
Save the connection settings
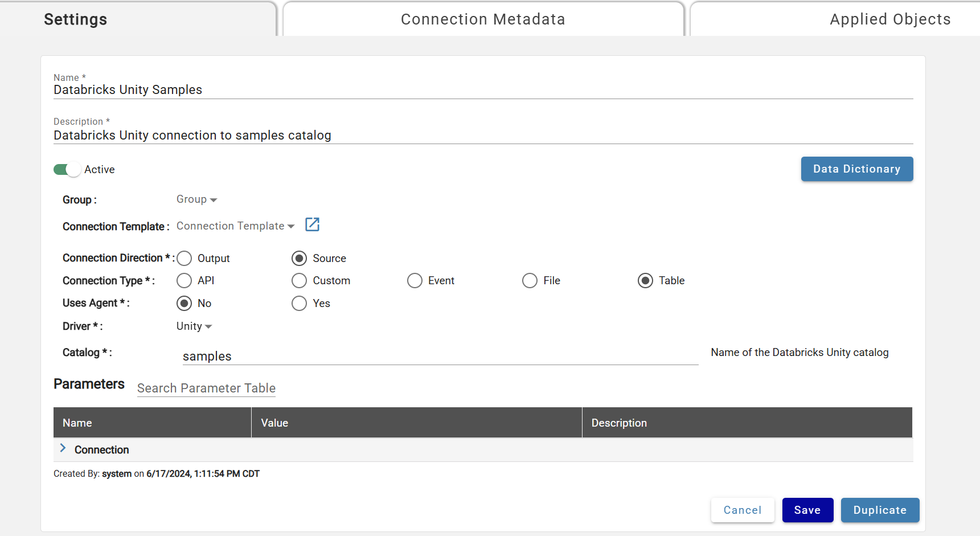[x=807, y=510]
